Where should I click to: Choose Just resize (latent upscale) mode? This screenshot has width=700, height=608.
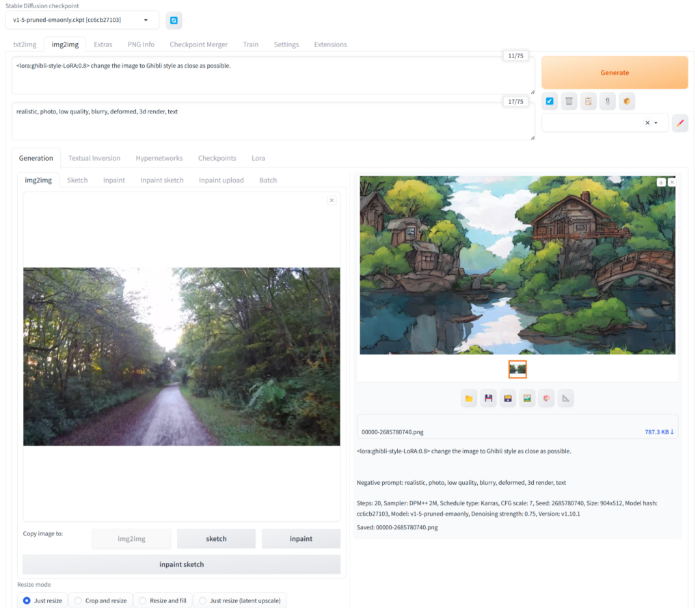[239, 600]
